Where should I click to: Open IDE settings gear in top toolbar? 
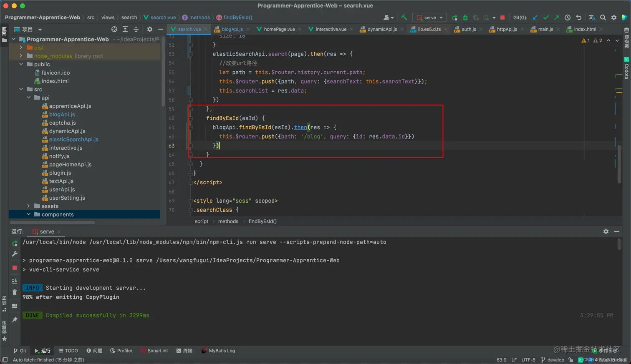pos(614,18)
